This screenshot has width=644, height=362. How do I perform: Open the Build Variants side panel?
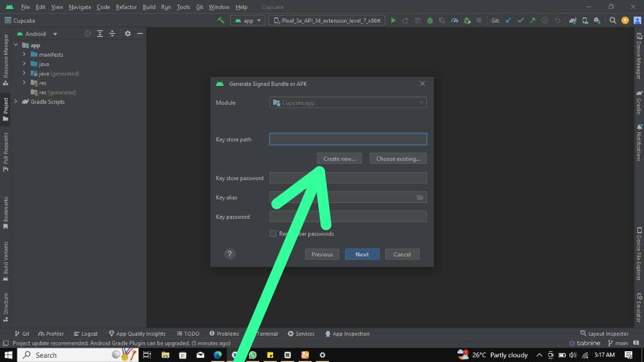6,261
